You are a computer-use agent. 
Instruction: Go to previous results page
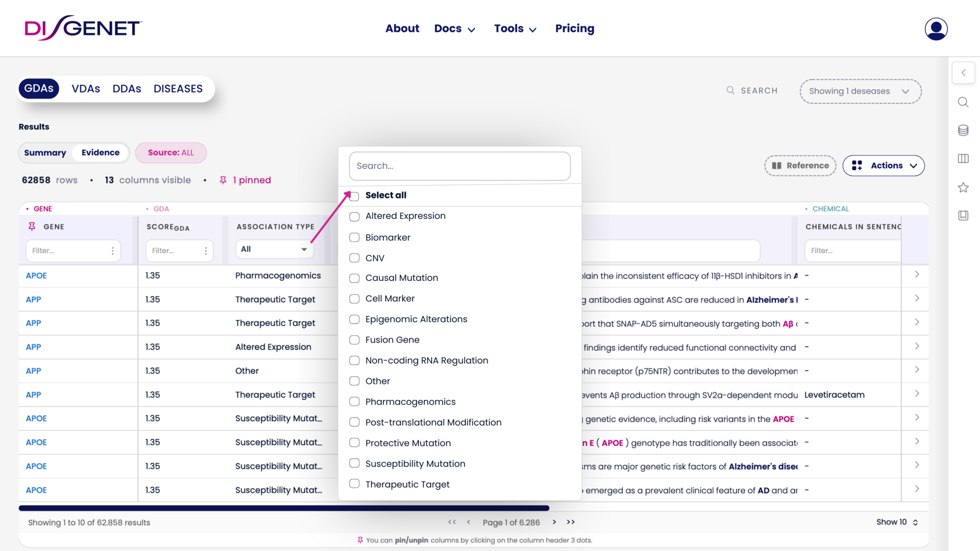[468, 522]
